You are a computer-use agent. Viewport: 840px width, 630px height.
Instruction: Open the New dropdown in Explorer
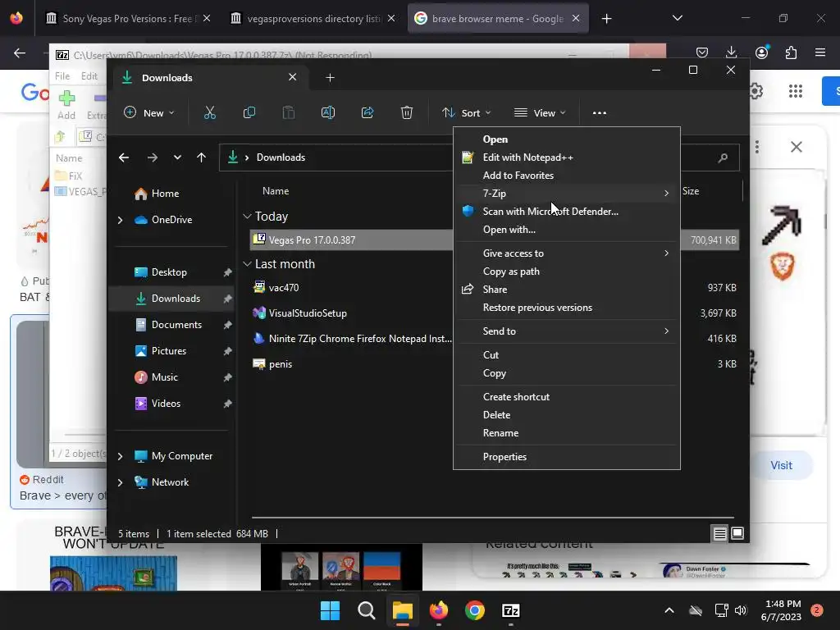click(149, 113)
